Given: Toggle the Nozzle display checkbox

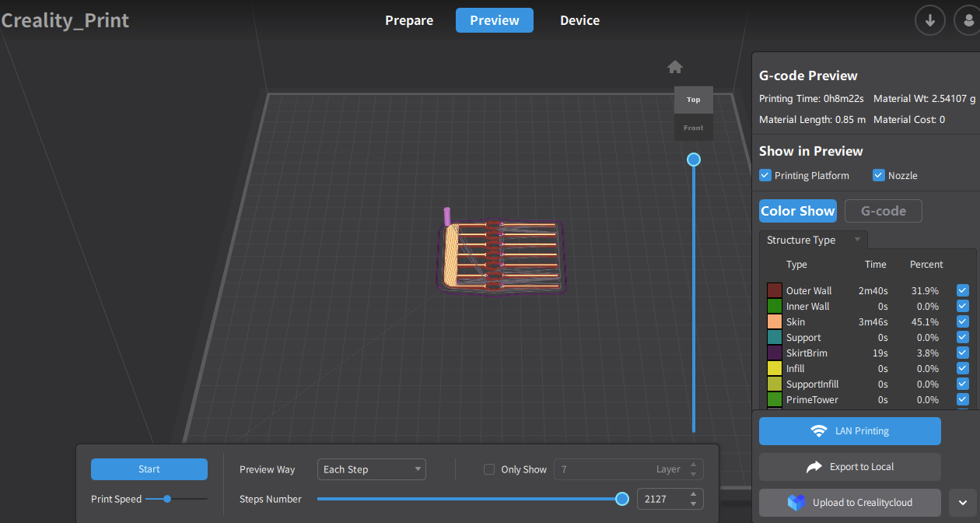Looking at the screenshot, I should click(879, 176).
